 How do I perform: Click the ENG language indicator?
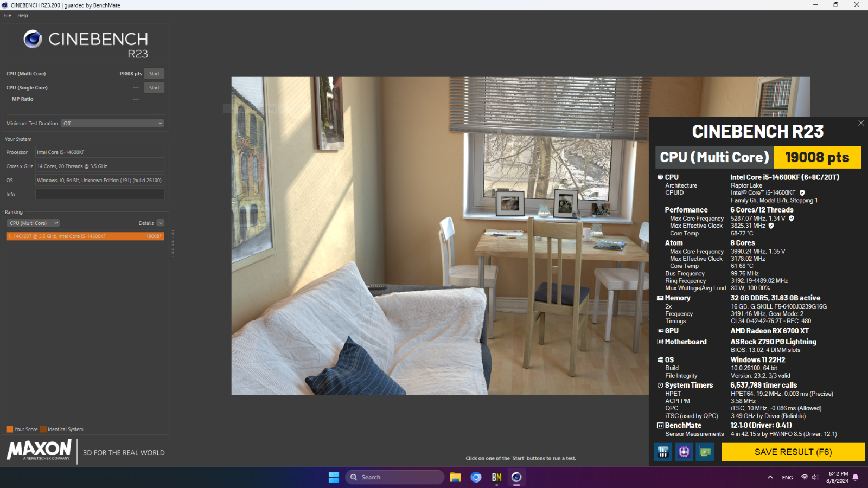click(787, 478)
